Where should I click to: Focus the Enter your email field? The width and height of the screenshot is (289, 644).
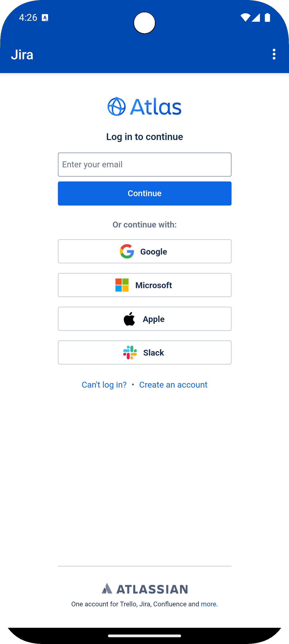pyautogui.click(x=145, y=165)
